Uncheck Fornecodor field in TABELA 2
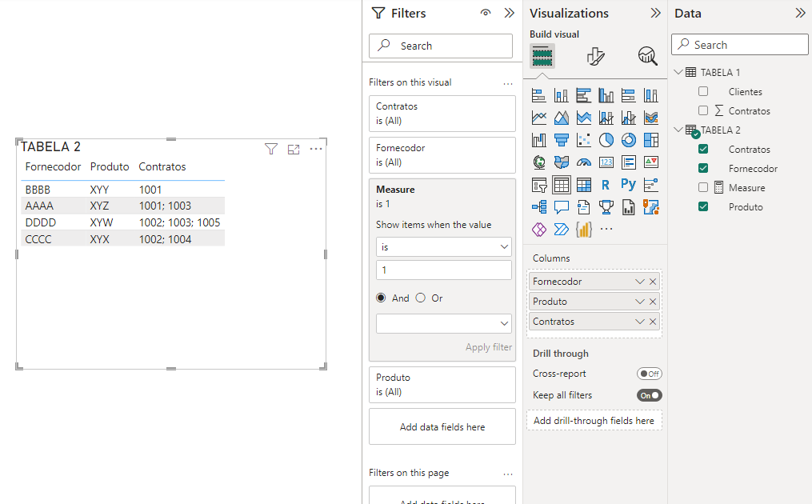Screen dimensions: 812x504 tap(703, 168)
